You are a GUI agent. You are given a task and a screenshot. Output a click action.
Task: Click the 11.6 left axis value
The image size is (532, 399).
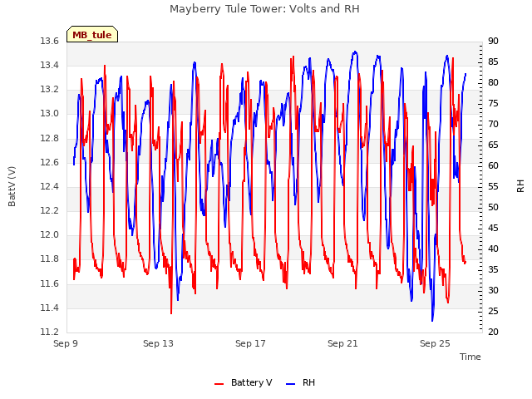tap(50, 283)
